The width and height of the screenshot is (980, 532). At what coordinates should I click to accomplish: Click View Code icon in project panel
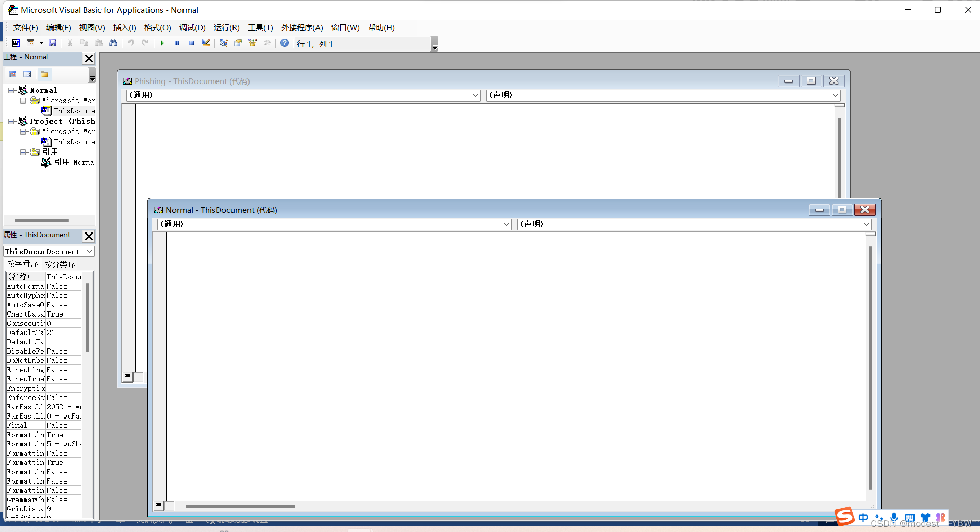(13, 74)
